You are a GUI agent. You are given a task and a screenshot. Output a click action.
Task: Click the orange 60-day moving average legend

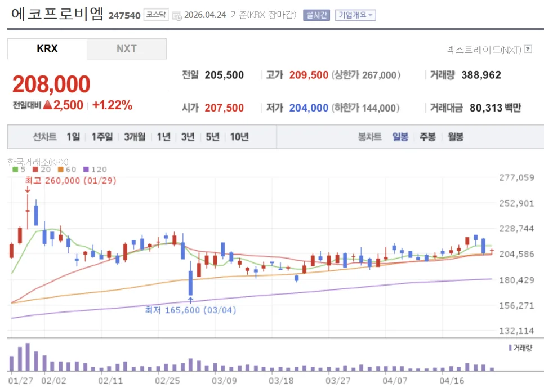tap(67, 170)
